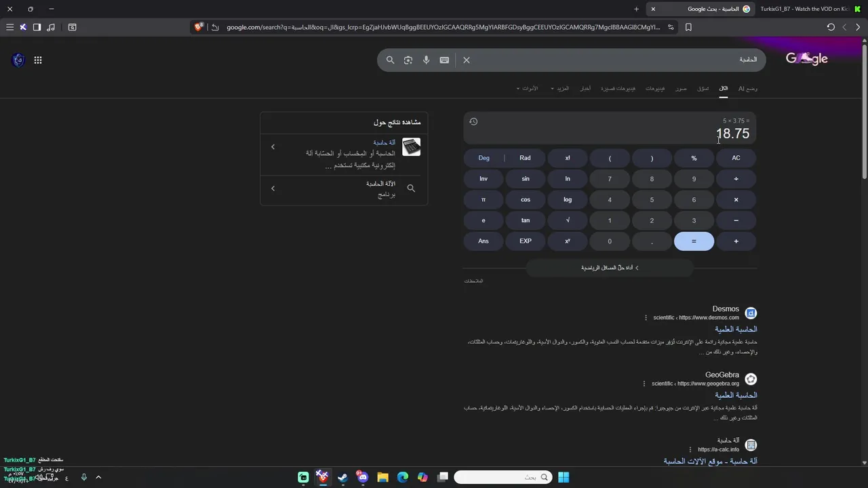Click calculator thumbnail image in sidebar
The image size is (868, 488).
(x=411, y=147)
